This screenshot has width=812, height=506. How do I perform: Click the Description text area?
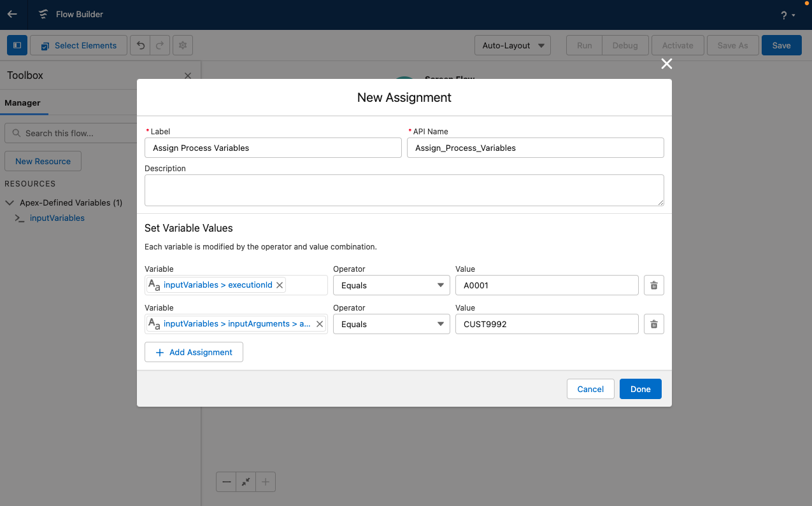pos(404,190)
